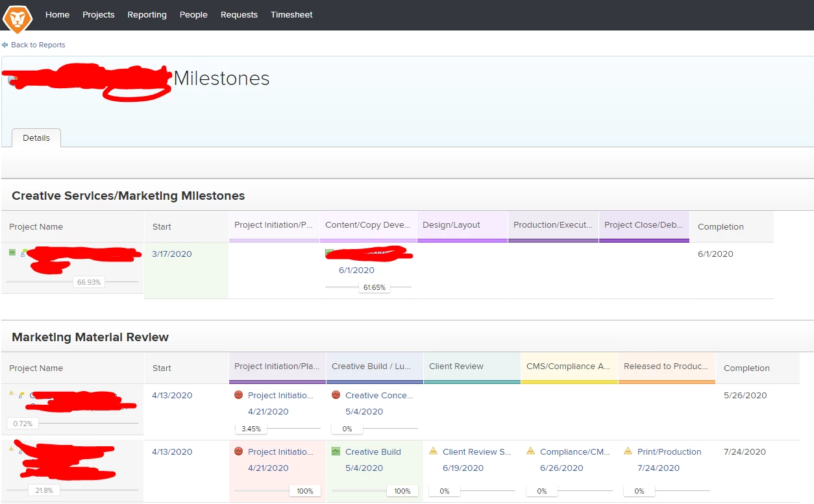The width and height of the screenshot is (814, 504).
Task: Click the 6/19/2020 milestone date
Action: [463, 468]
